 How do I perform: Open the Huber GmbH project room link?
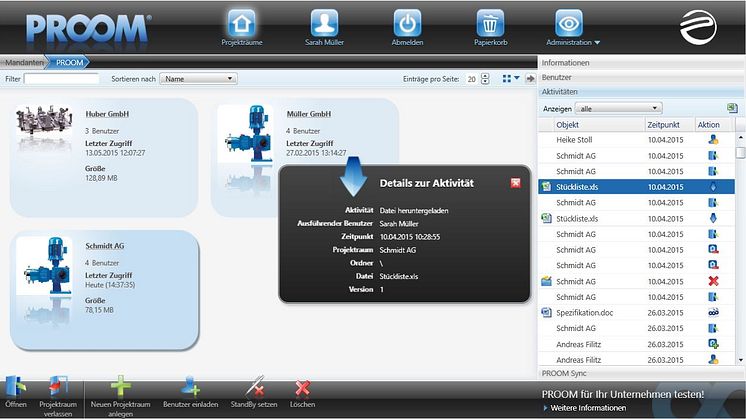107,114
